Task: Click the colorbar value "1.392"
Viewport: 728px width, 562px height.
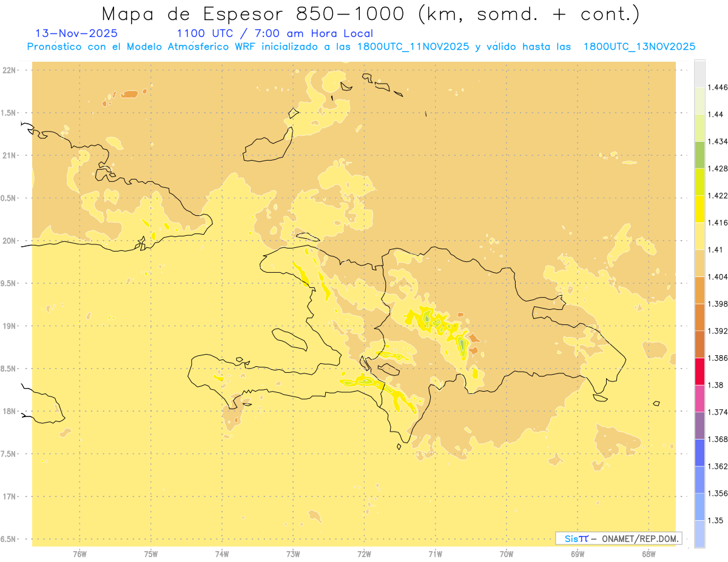Action: coord(718,331)
